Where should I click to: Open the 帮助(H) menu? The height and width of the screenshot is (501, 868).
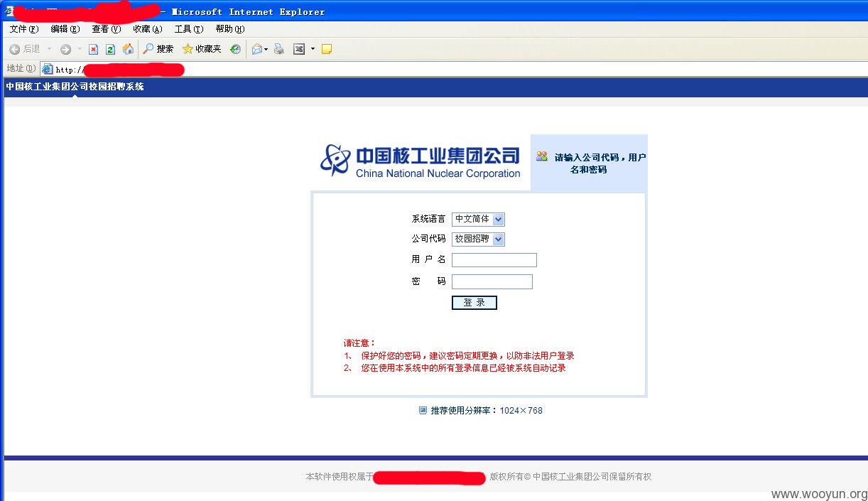[x=230, y=29]
